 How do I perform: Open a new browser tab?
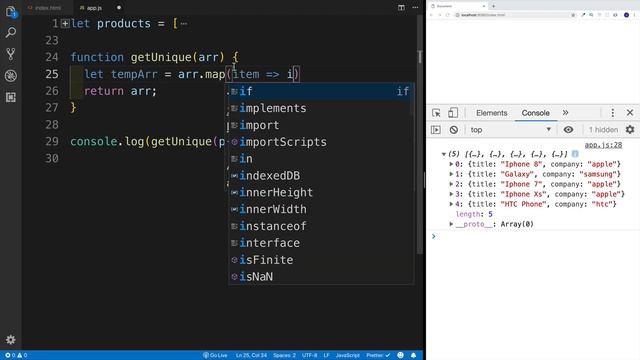(x=493, y=6)
